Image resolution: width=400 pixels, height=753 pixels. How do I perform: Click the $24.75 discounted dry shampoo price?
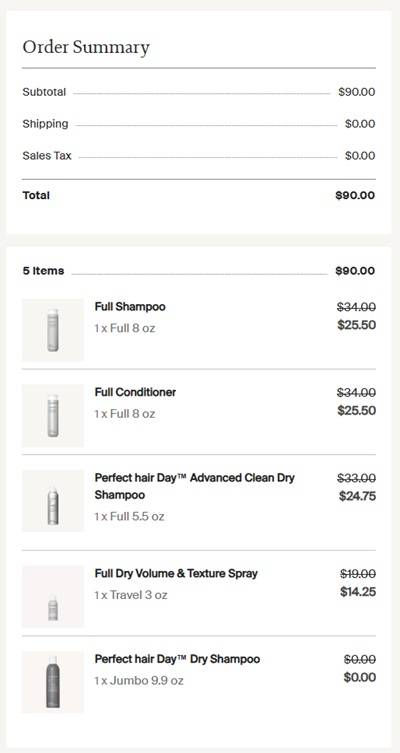pos(357,496)
